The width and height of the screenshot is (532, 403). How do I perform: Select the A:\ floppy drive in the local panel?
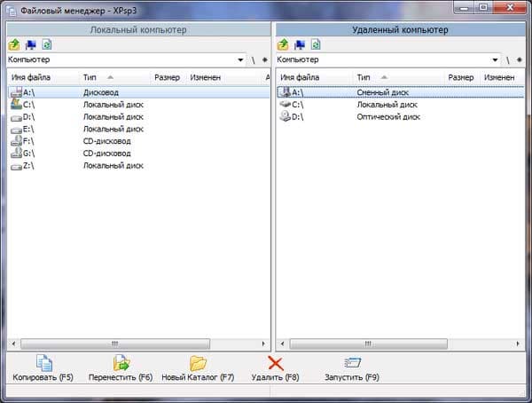click(x=138, y=92)
